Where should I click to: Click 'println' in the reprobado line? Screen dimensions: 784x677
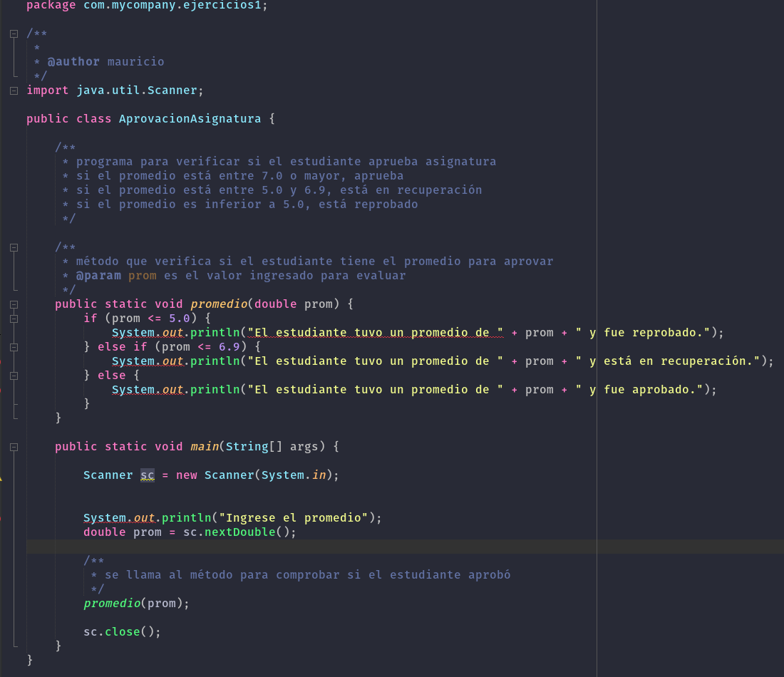[x=215, y=333]
